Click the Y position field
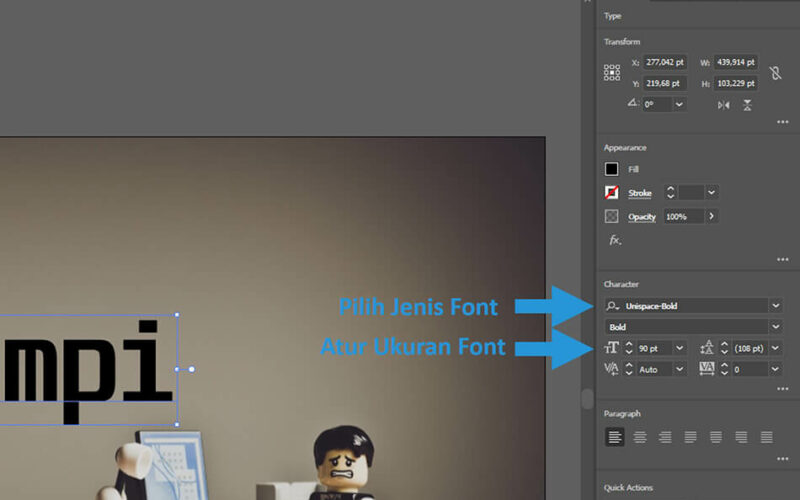The image size is (800, 500). [x=665, y=83]
